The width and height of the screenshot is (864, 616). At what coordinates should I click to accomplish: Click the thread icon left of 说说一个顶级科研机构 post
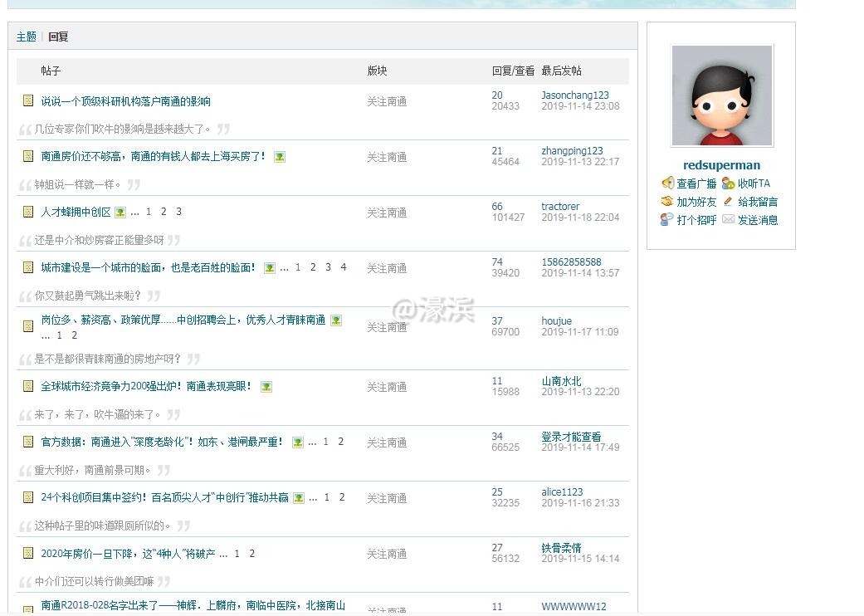pyautogui.click(x=28, y=101)
